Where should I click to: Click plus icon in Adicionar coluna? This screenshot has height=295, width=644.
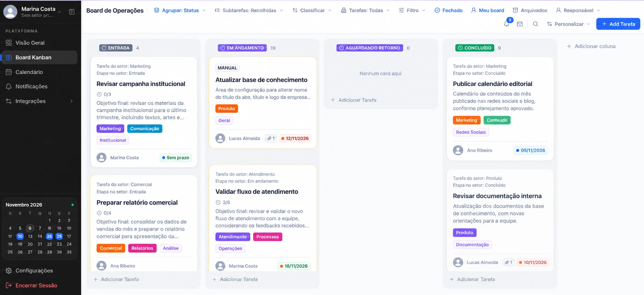pos(569,46)
